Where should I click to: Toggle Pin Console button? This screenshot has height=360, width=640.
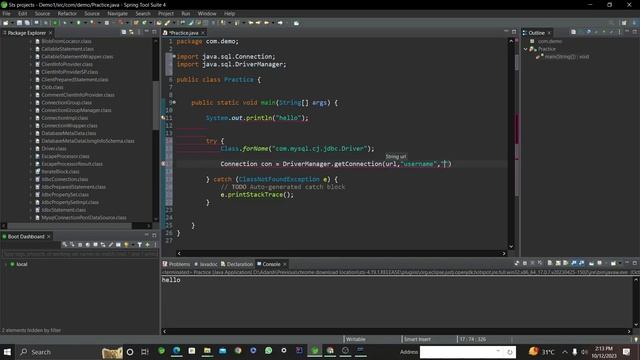[591, 263]
